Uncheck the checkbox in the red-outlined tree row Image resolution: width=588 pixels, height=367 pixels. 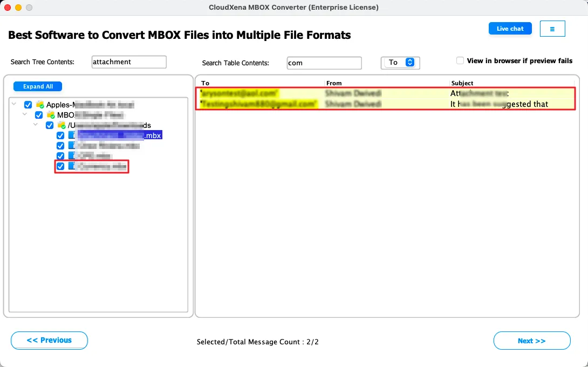tap(60, 166)
